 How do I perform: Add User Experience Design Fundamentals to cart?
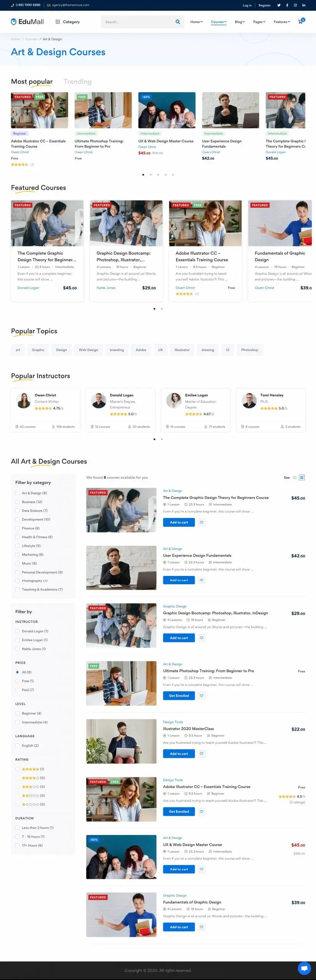tap(179, 580)
